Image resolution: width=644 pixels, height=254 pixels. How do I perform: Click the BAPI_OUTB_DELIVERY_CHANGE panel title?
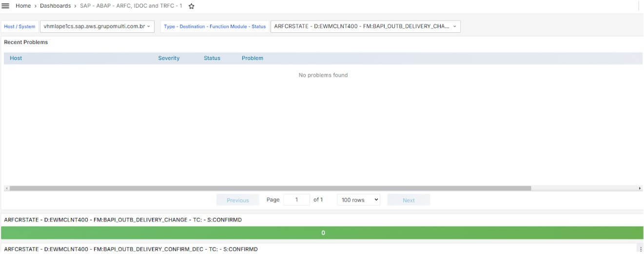pyautogui.click(x=123, y=220)
